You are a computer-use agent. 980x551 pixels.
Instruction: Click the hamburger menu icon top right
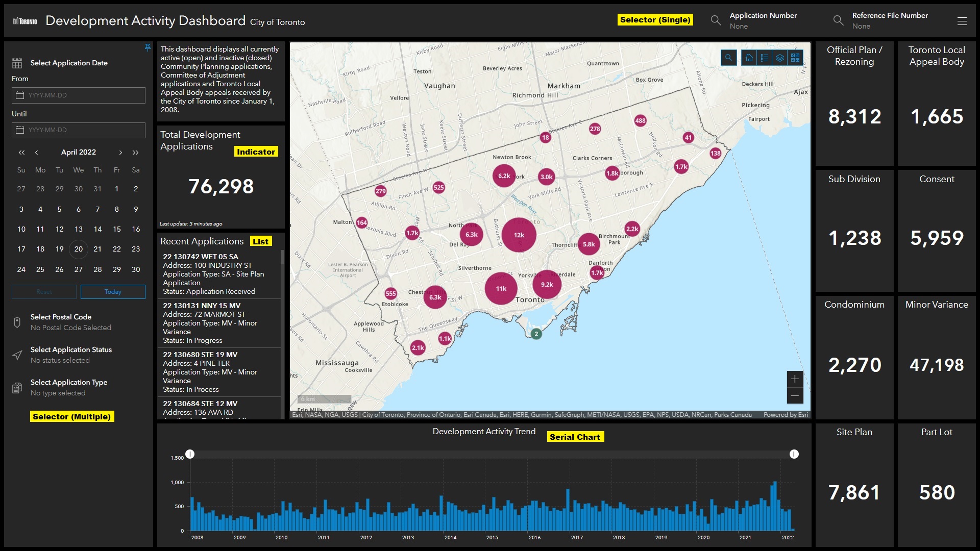pyautogui.click(x=963, y=21)
